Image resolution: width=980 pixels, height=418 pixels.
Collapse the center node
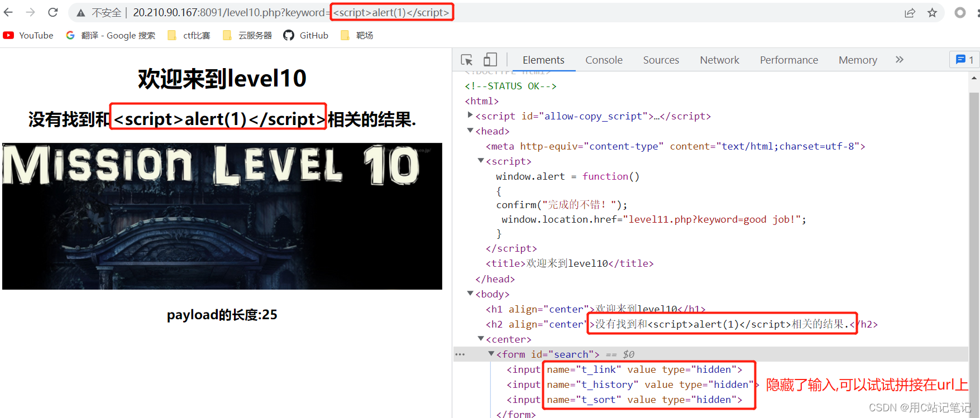480,338
